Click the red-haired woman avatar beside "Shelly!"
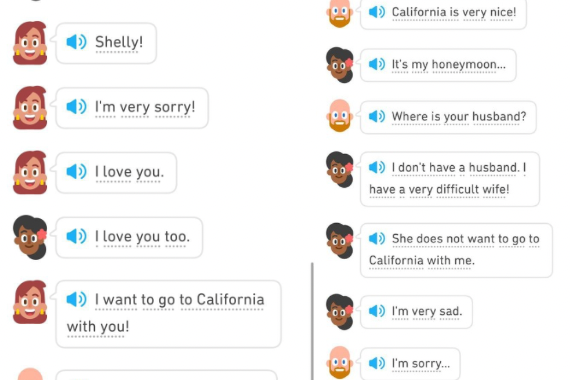The image size is (570, 380). (x=30, y=43)
